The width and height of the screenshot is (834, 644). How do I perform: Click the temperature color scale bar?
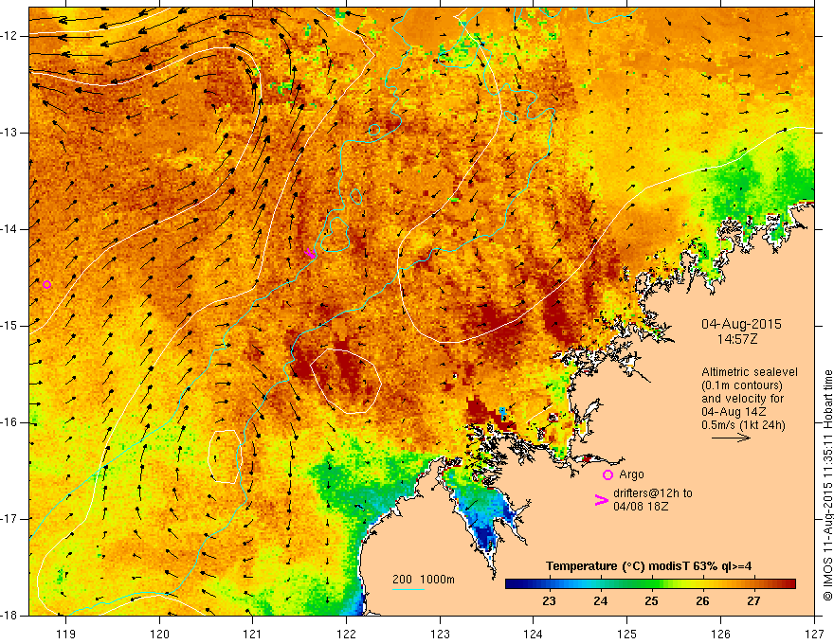click(x=650, y=584)
